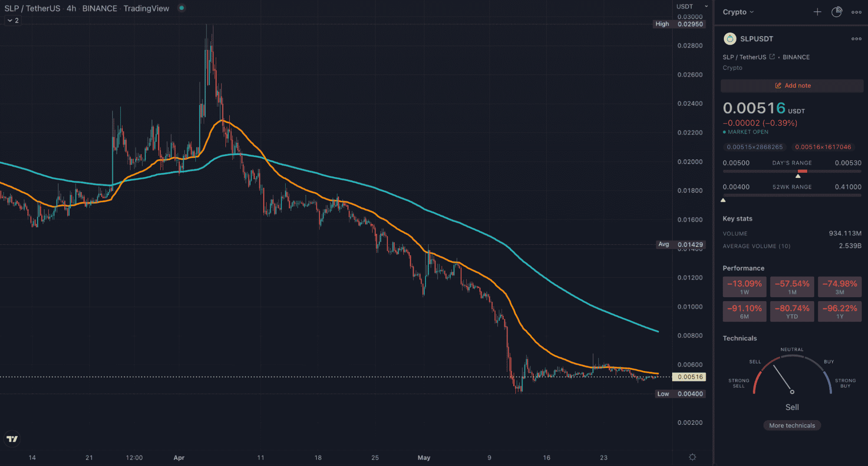Open chart settings gear icon
Screen dimensions: 868x466
693,457
